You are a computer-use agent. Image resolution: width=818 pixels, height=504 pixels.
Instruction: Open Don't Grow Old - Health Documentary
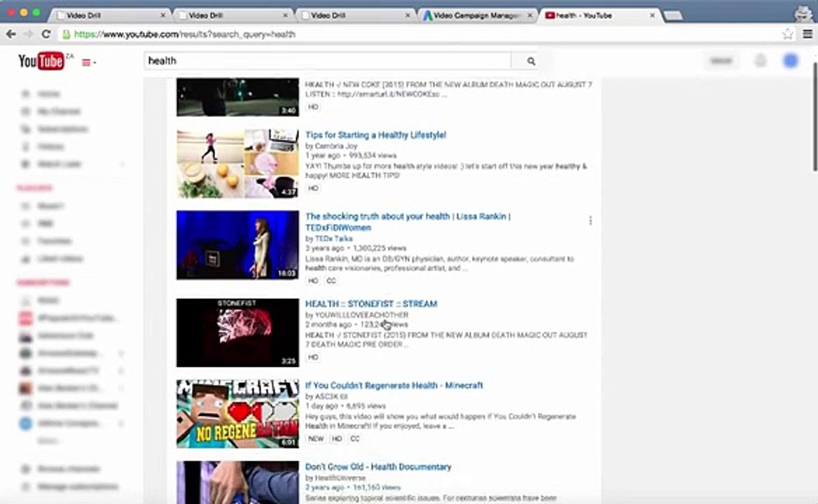pos(377,467)
